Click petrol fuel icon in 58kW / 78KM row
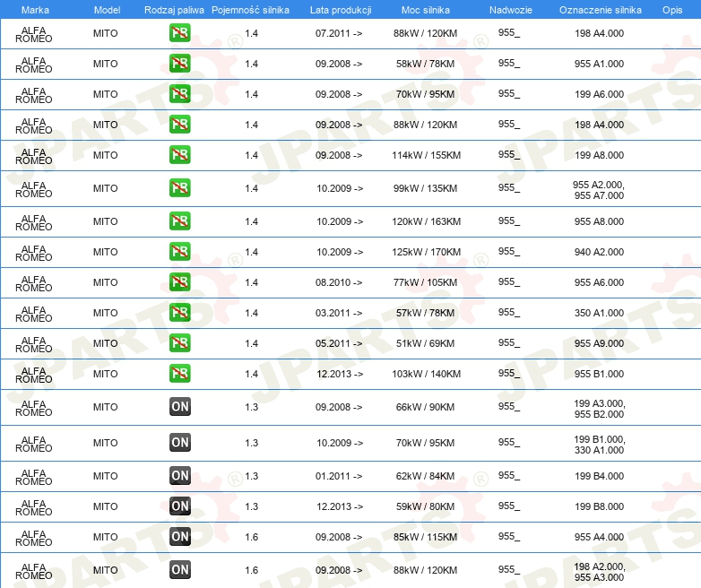The height and width of the screenshot is (588, 701). click(x=179, y=63)
